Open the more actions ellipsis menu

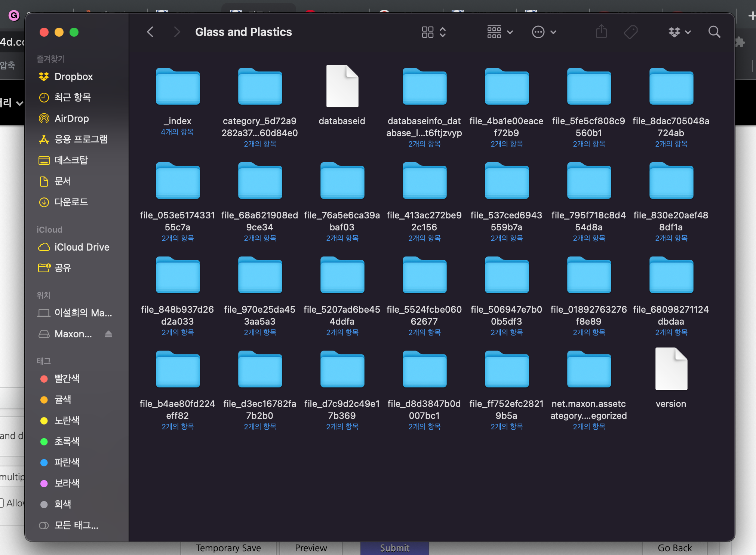point(544,32)
